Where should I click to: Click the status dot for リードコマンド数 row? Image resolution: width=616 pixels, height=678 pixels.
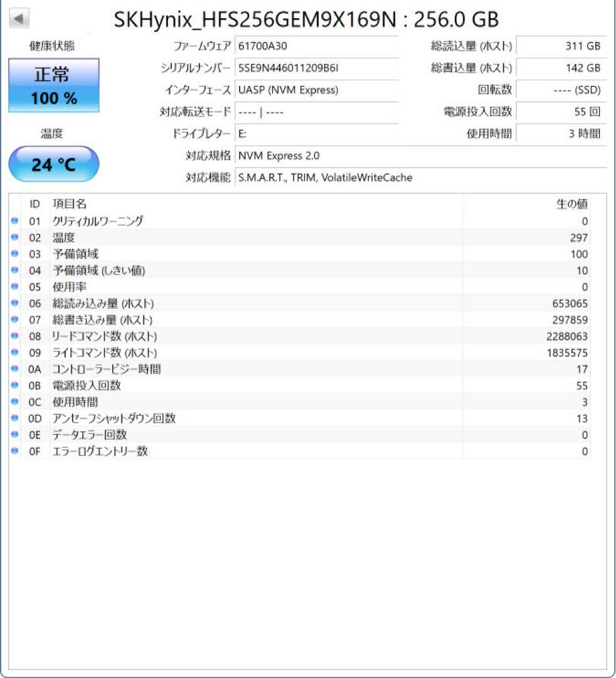coord(14,335)
